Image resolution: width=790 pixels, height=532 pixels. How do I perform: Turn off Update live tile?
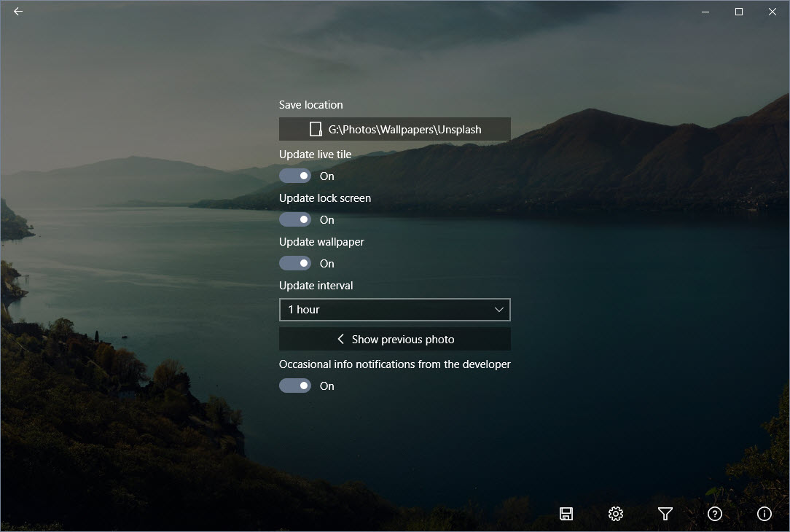coord(295,176)
